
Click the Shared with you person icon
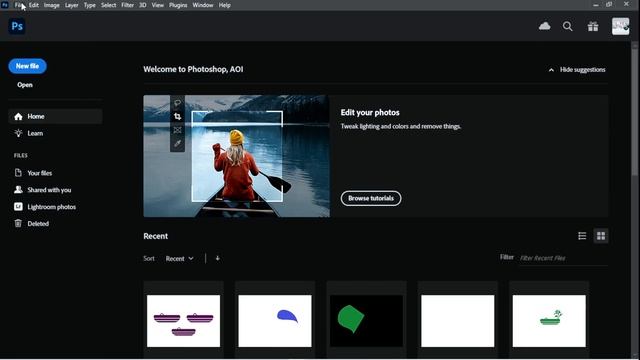(18, 190)
